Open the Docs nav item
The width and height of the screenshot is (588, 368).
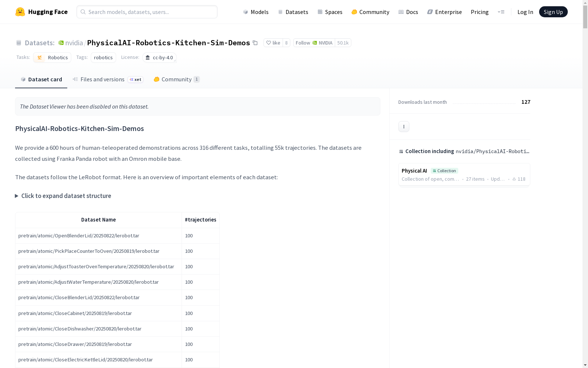coord(408,12)
